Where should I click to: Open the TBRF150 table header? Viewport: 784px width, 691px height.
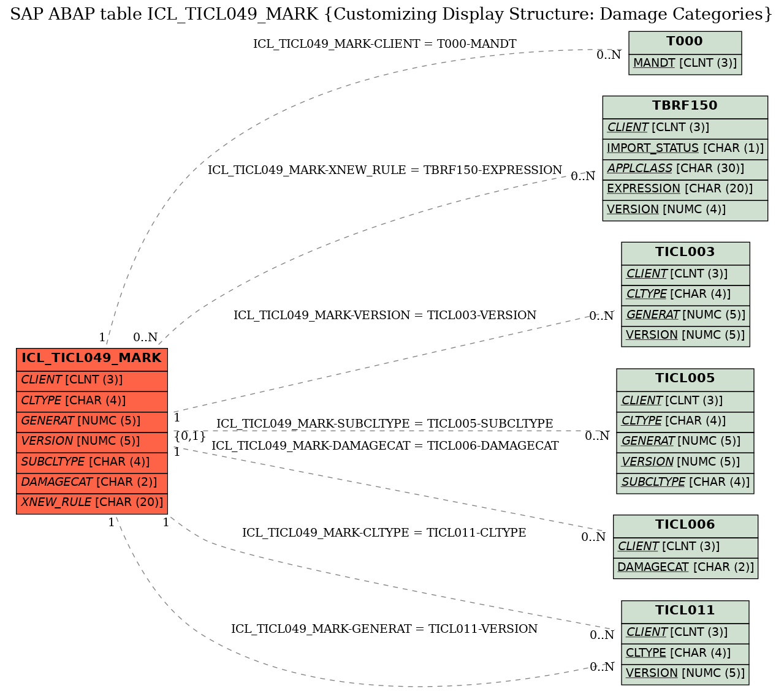(x=685, y=107)
